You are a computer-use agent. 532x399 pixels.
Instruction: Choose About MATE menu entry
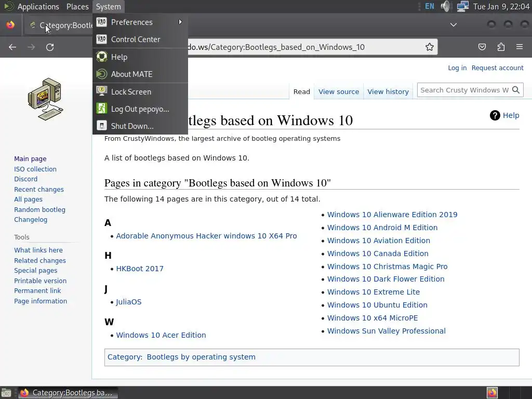coord(140,74)
